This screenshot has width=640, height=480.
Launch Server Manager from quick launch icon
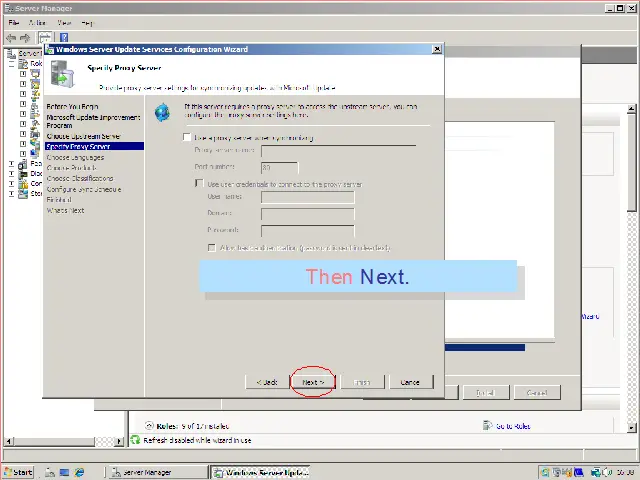point(50,473)
